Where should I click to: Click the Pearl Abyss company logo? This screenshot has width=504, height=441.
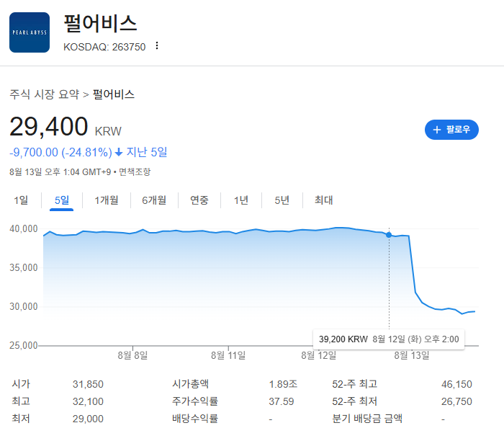coord(30,32)
